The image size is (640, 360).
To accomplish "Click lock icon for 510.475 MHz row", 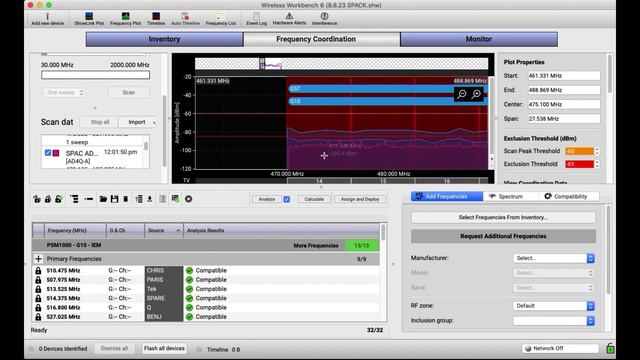I will coord(38,270).
